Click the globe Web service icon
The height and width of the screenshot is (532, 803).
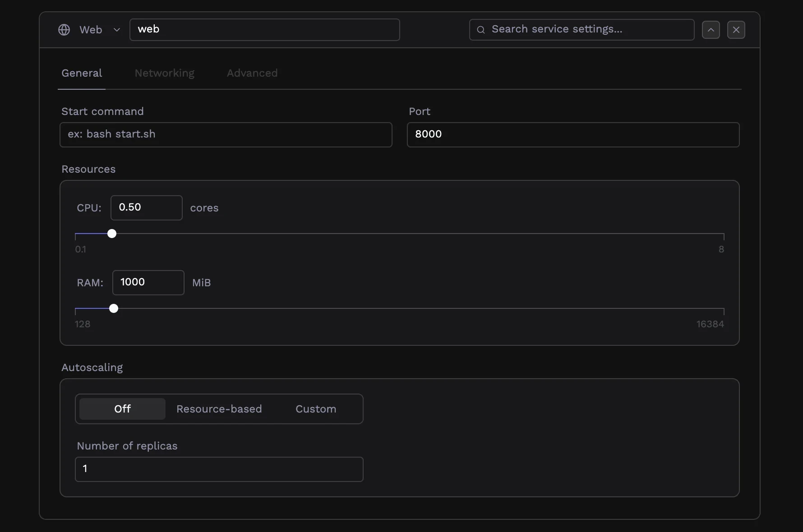click(x=64, y=30)
